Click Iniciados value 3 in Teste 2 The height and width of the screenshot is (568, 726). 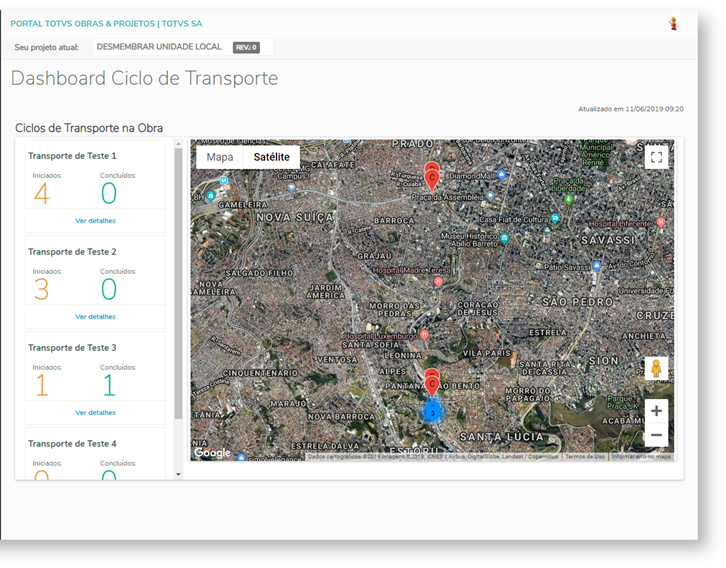[x=42, y=289]
